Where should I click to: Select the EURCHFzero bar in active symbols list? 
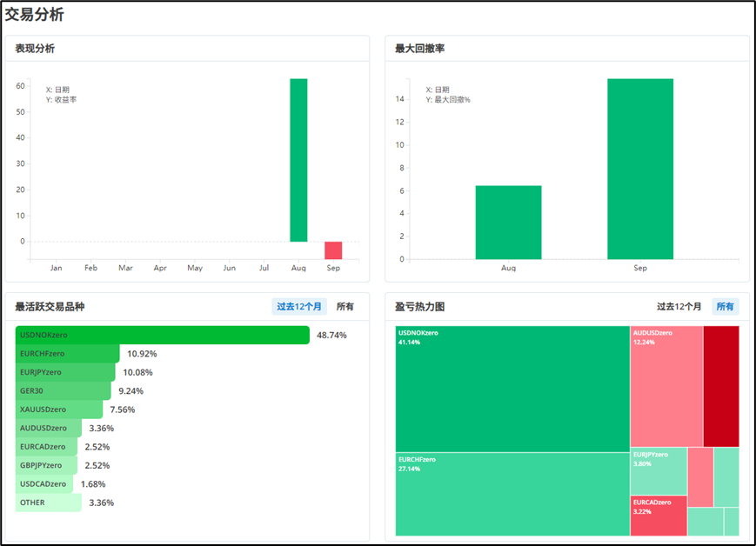(x=67, y=354)
